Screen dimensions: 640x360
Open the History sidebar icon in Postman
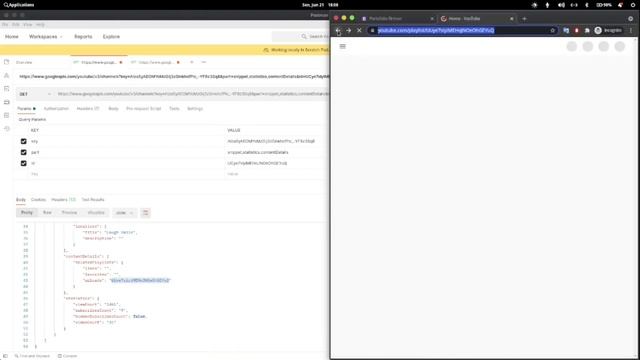tap(7, 129)
